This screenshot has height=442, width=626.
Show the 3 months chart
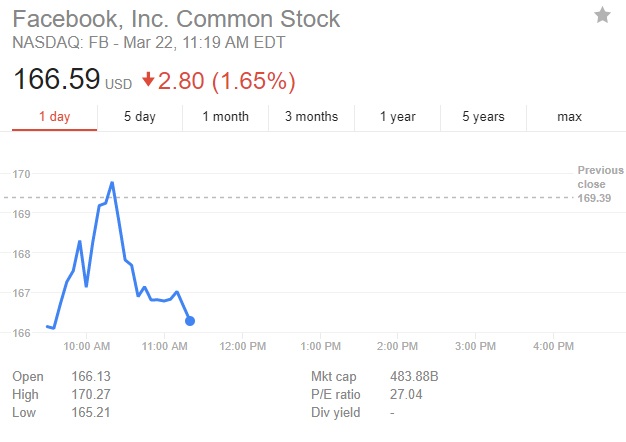tap(311, 117)
